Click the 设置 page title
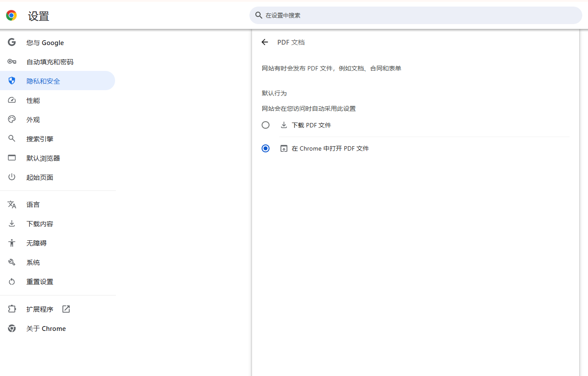 [38, 16]
